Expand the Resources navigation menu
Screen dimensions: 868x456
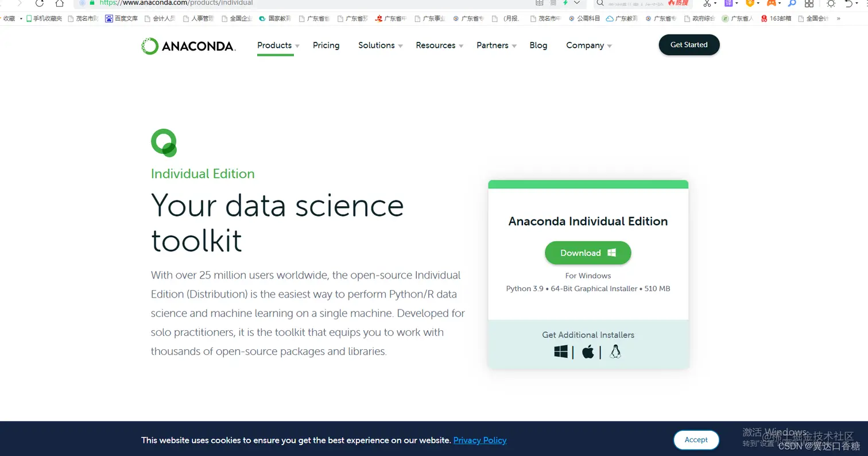(x=440, y=45)
